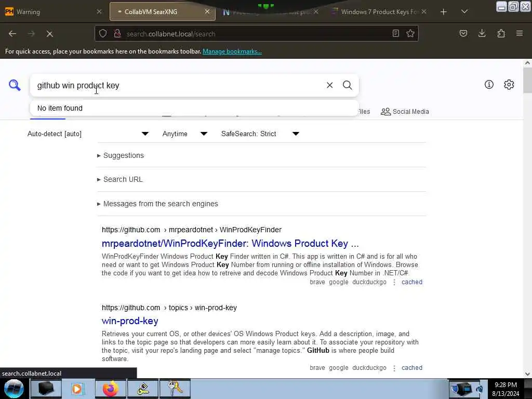Open the tracking protection shield
This screenshot has height=399, width=532.
pos(103,33)
